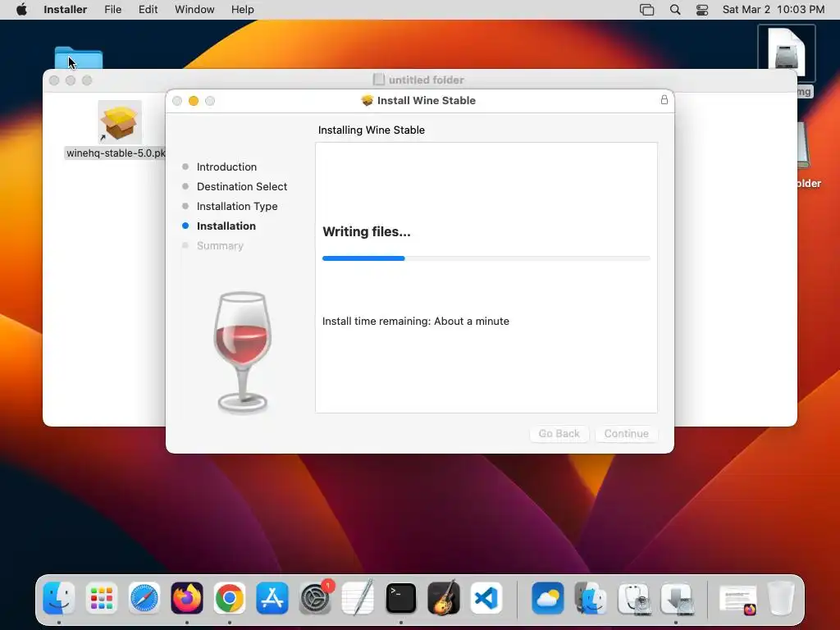Click the winehq-stable-5.0.pkg file name label
Screen dimensions: 840x630
[x=116, y=153]
